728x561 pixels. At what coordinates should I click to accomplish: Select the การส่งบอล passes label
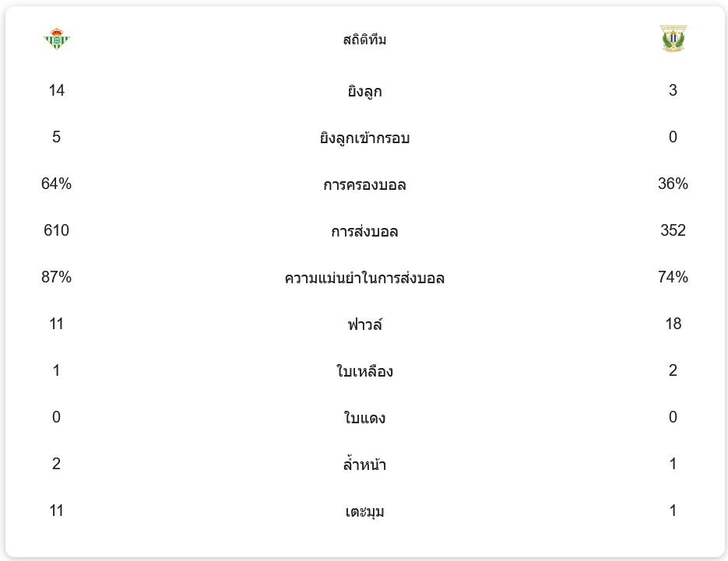click(364, 231)
